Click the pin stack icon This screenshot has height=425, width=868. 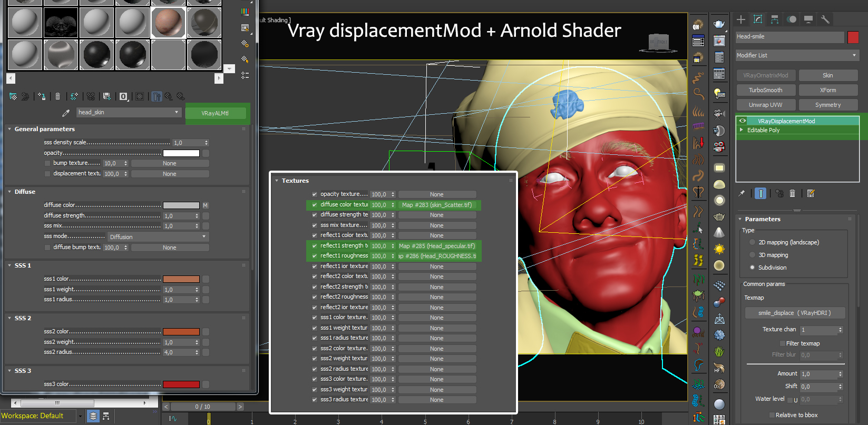(742, 193)
